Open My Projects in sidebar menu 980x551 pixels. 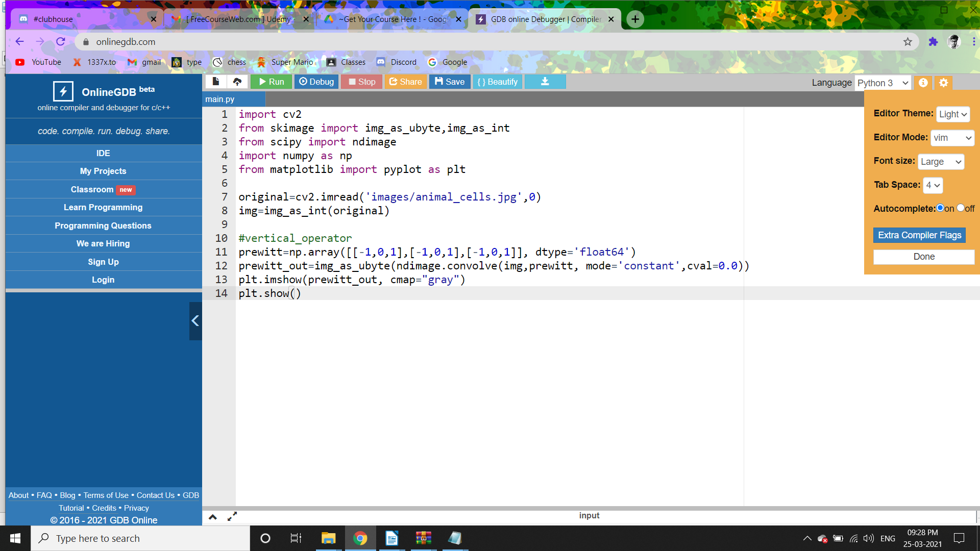tap(103, 171)
